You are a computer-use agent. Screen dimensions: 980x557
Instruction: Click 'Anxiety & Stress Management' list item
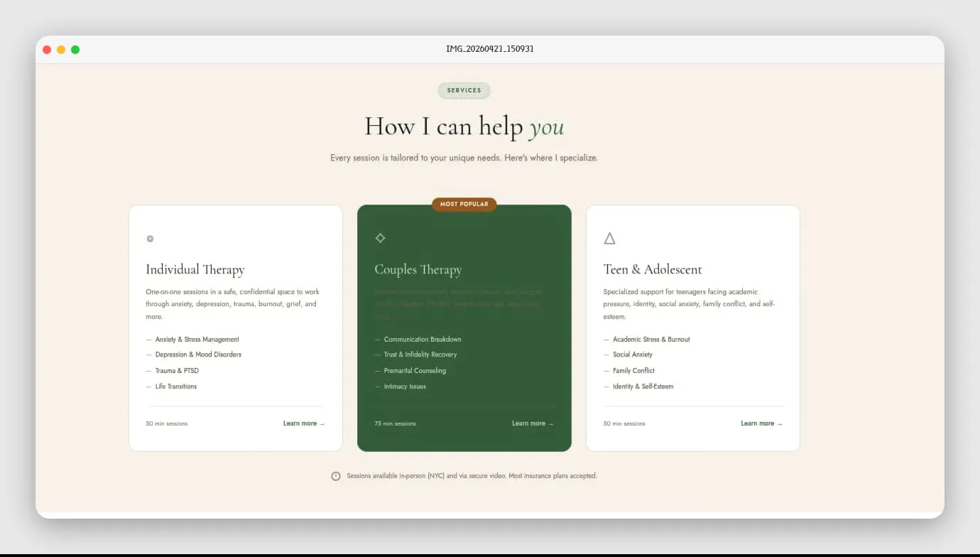[x=197, y=340]
